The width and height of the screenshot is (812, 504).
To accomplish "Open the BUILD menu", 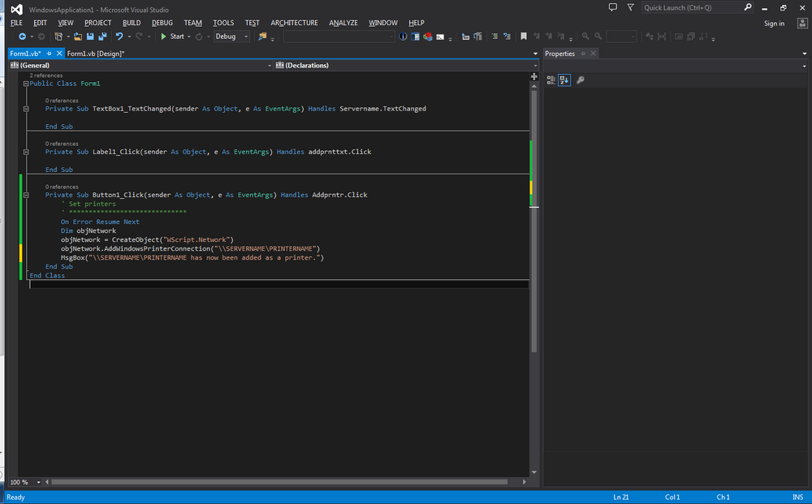I will [132, 24].
